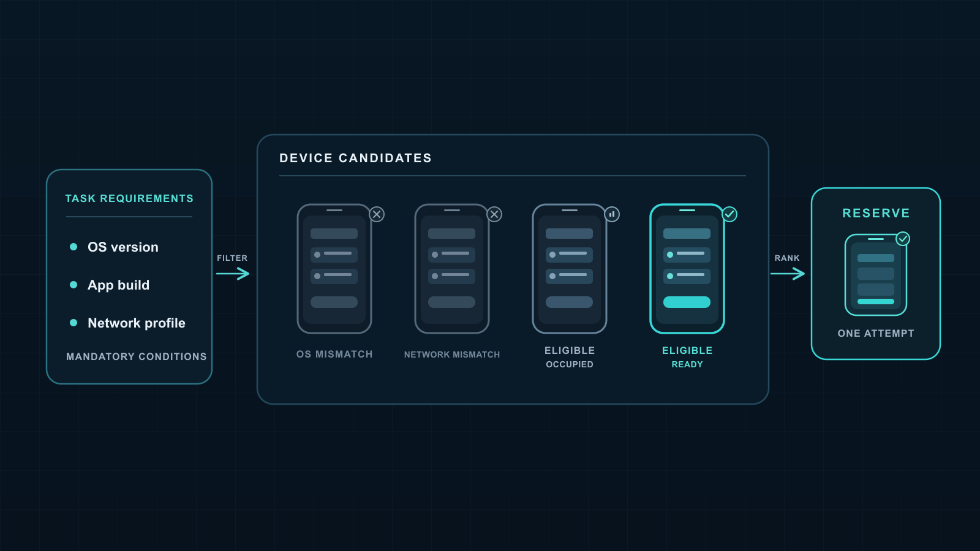Click the OS version bullet dot
Screen dimensions: 980x551
73,247
